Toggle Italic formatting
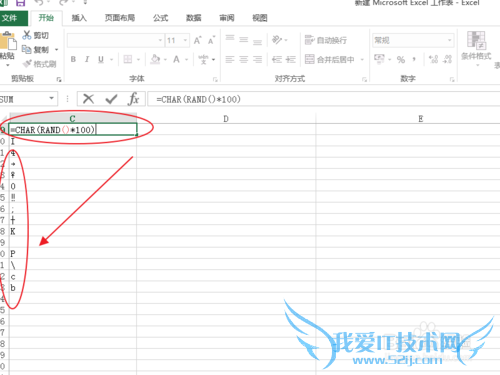The height and width of the screenshot is (375, 500). pyautogui.click(x=87, y=60)
